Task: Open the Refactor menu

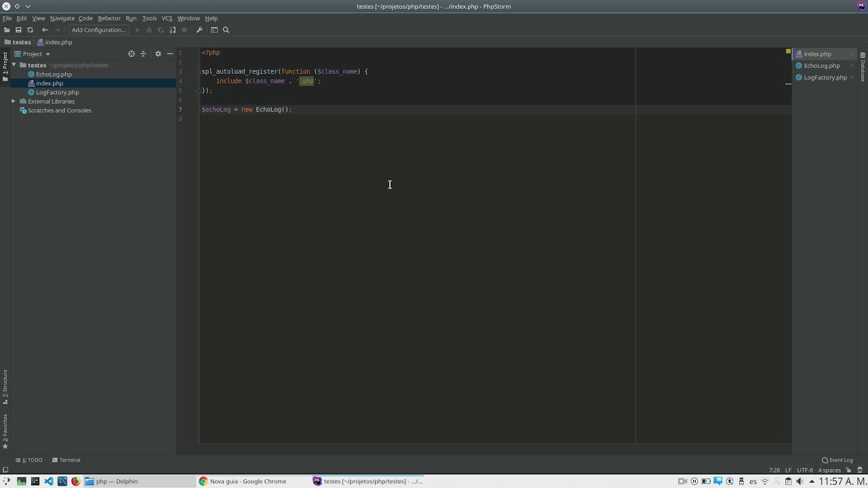Action: pos(109,18)
